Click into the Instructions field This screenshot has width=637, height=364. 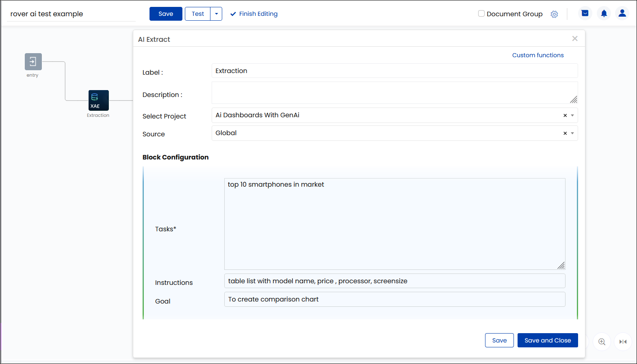[x=394, y=281]
